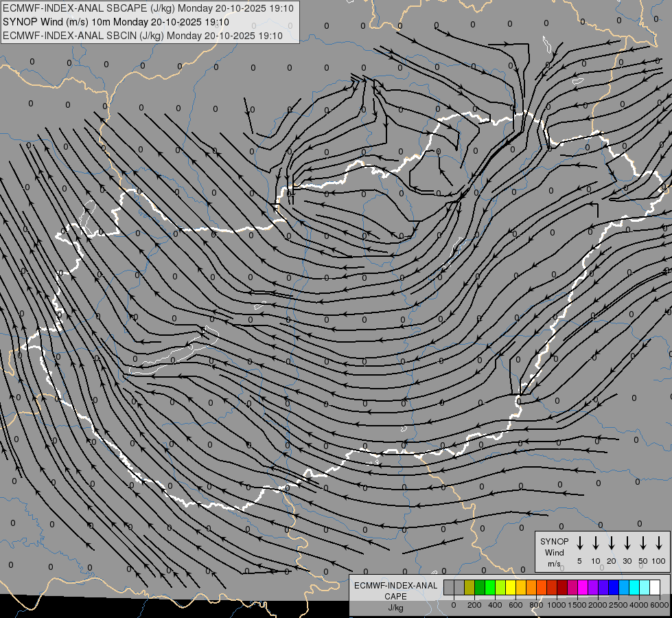Click the magenta swatch in the CAPE legend
This screenshot has width=672, height=618.
coord(583,587)
